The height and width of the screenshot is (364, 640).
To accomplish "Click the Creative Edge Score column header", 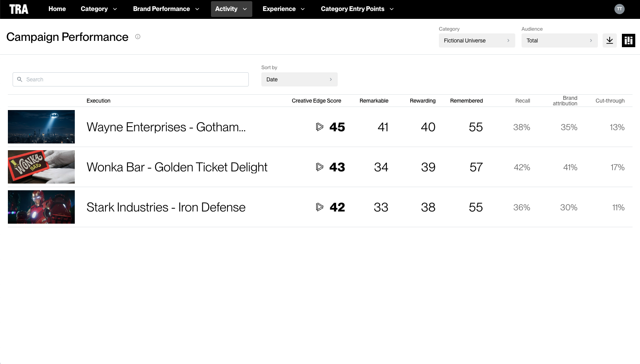I will coord(316,101).
